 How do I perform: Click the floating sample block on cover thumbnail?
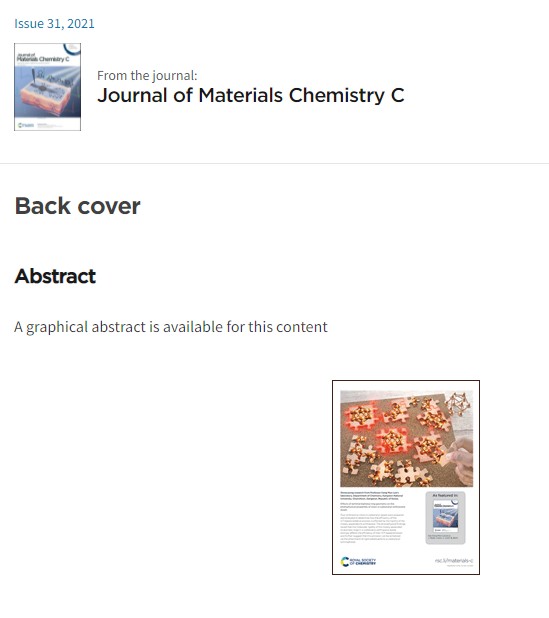[x=46, y=98]
